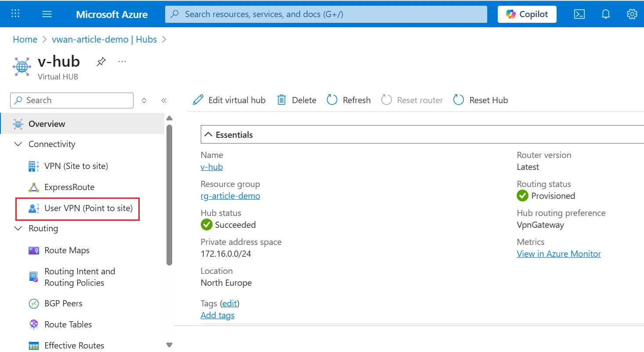Open rg-article-demo resource group link
The height and width of the screenshot is (352, 644).
[x=230, y=196]
